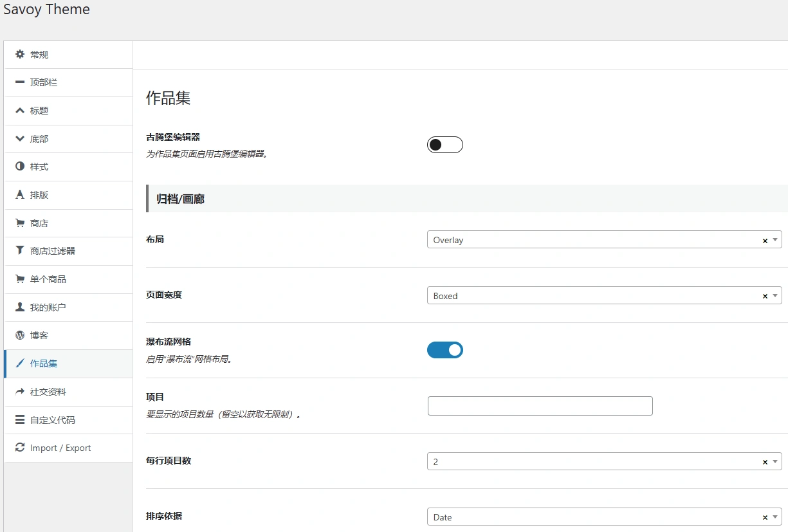Click the 社交资料 share arrow icon
Image resolution: width=788 pixels, height=532 pixels.
[x=19, y=391]
